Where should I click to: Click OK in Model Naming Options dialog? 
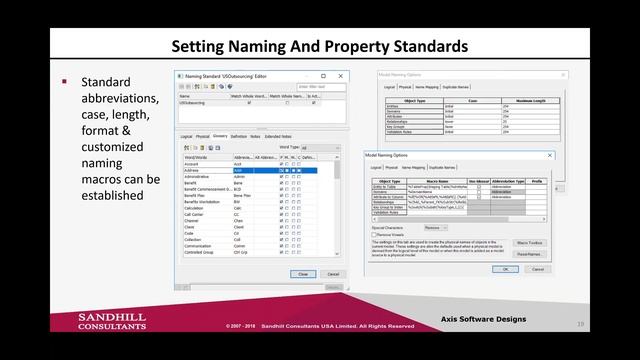[505, 269]
